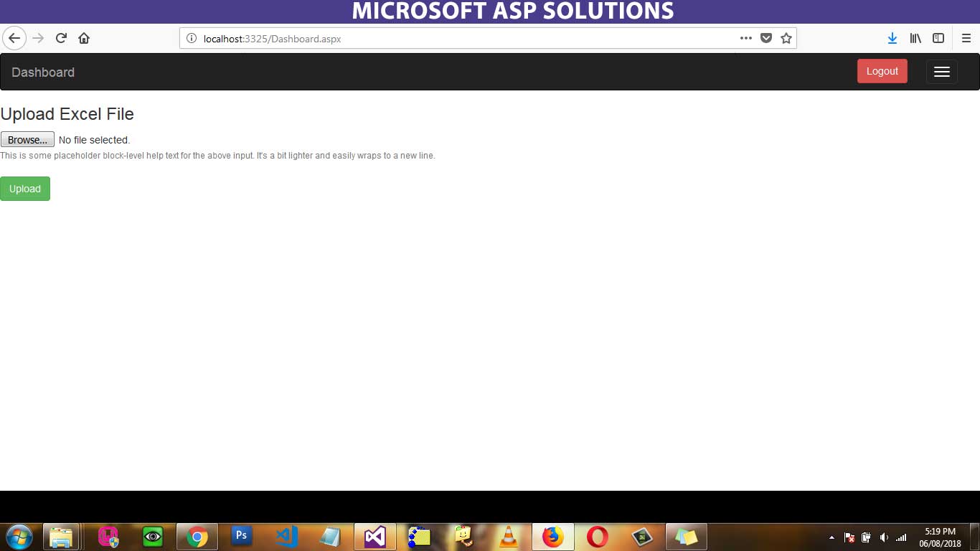Click the red Logout button
The width and height of the screenshot is (980, 551).
click(x=882, y=71)
